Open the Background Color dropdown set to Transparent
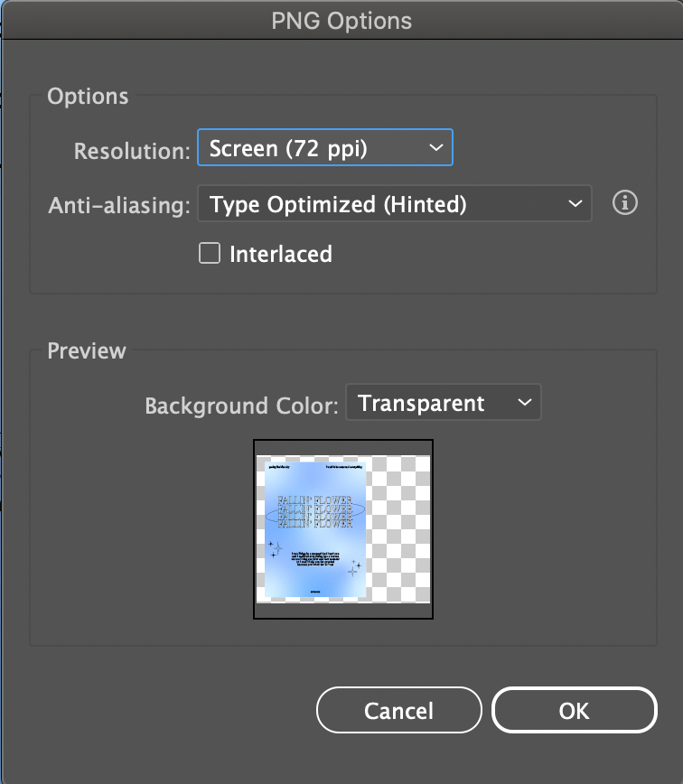 pyautogui.click(x=444, y=403)
